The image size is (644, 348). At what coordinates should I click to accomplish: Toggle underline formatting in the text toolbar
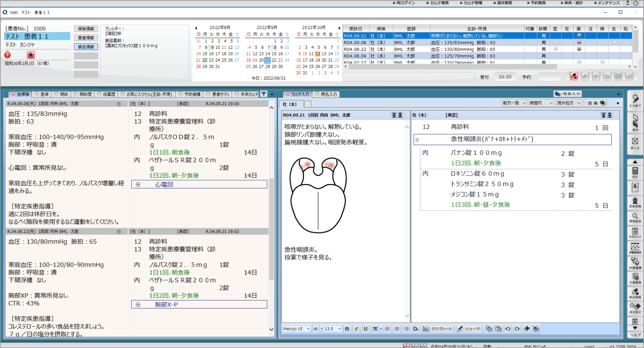pos(365,328)
